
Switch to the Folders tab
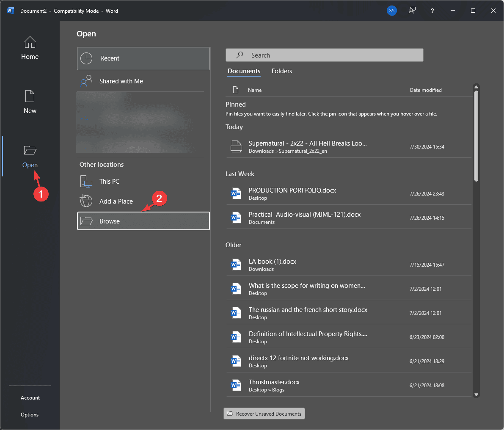click(281, 71)
